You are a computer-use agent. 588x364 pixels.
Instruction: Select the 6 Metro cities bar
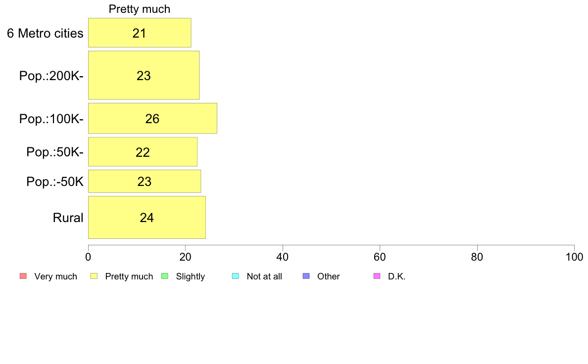click(x=140, y=33)
